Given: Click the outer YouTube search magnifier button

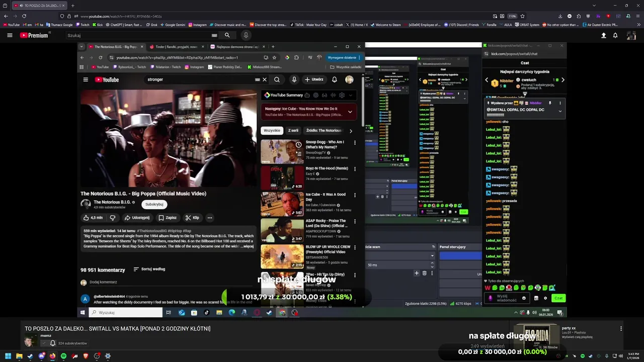Looking at the screenshot, I should pyautogui.click(x=227, y=35).
